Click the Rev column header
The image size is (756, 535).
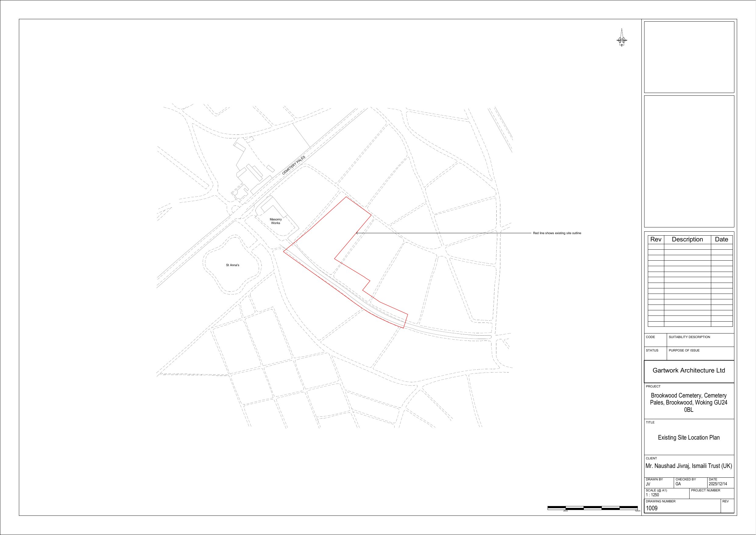(x=655, y=240)
